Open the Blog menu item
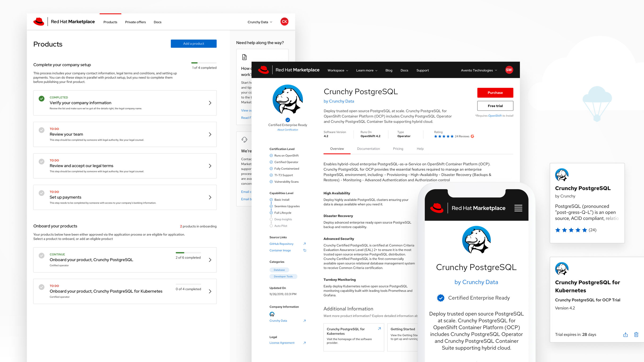The width and height of the screenshot is (644, 362). pos(389,70)
